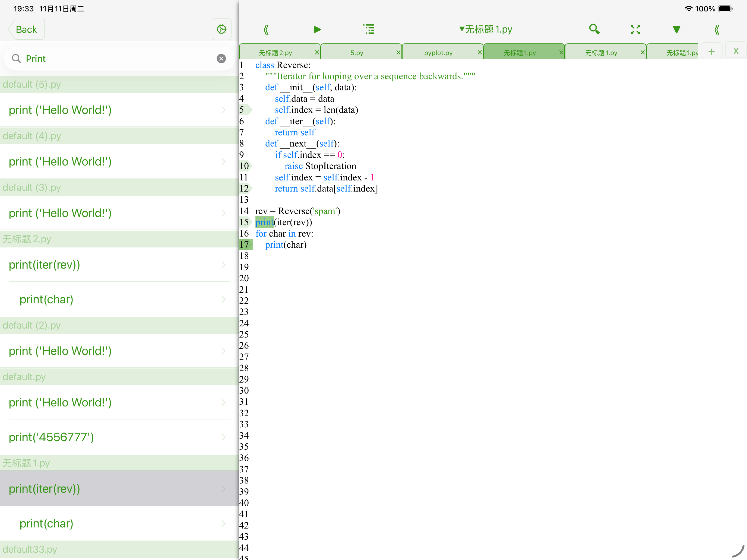The image size is (747, 560).
Task: Expand the right-side double chevron panel
Action: click(717, 30)
